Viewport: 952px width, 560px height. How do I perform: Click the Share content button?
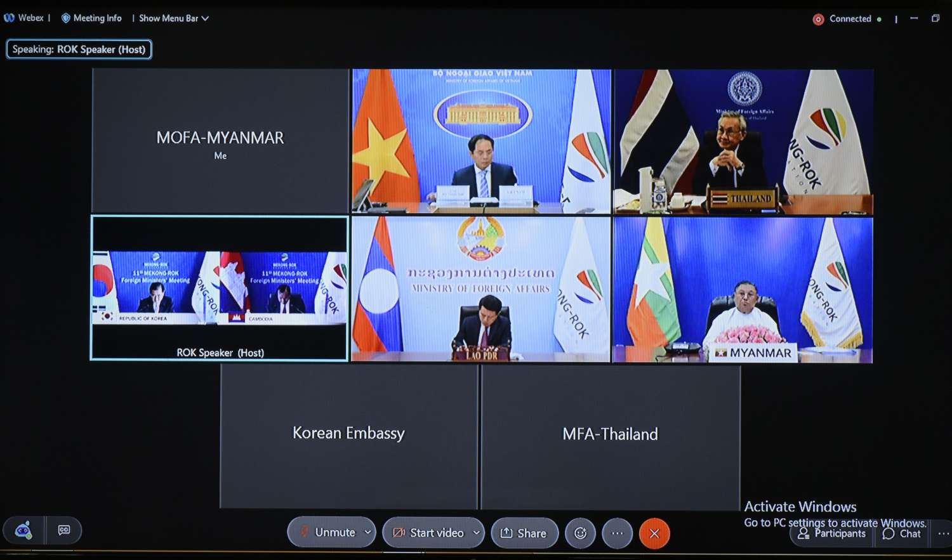coord(524,533)
